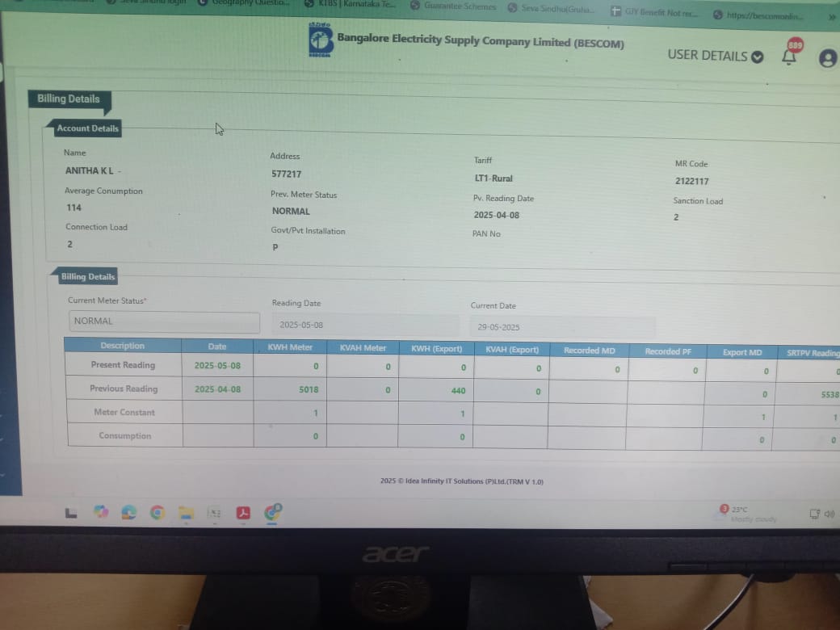Open Windows Start button in taskbar
This screenshot has width=840, height=630.
point(71,513)
